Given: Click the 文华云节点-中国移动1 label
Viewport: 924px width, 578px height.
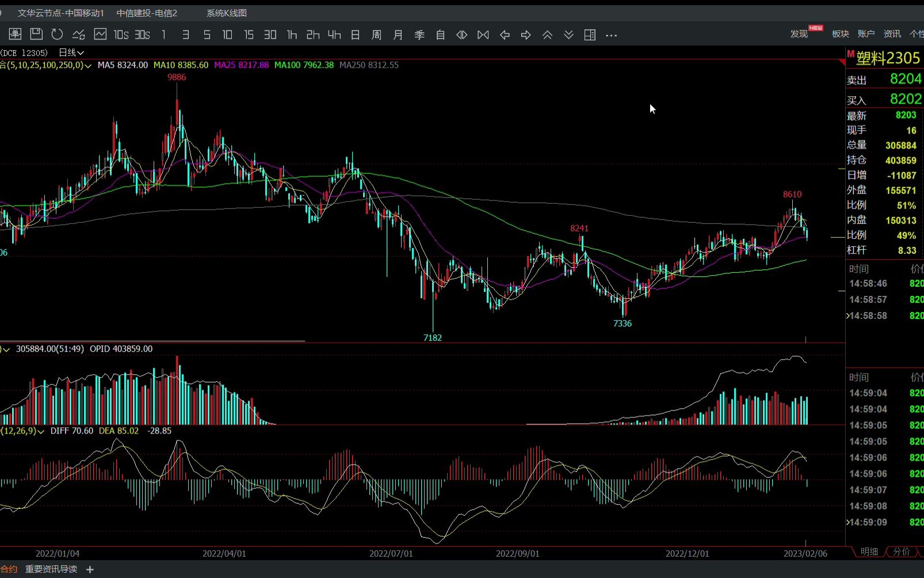Looking at the screenshot, I should click(61, 13).
